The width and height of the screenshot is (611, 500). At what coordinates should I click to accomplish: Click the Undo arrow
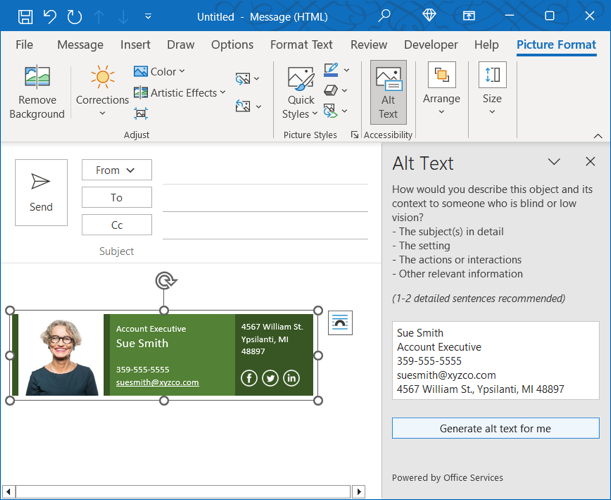[x=50, y=17]
